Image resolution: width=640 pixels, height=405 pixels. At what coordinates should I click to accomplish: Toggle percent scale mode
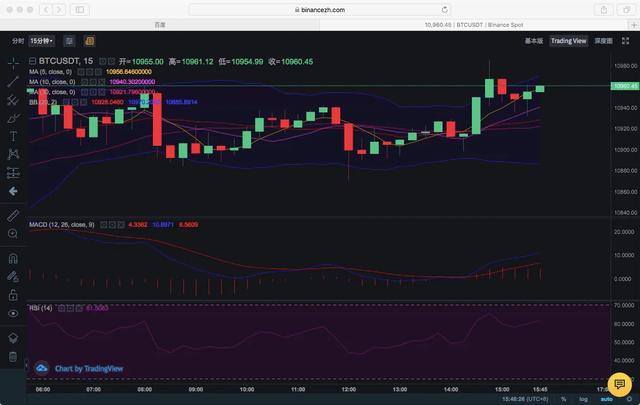pyautogui.click(x=564, y=399)
